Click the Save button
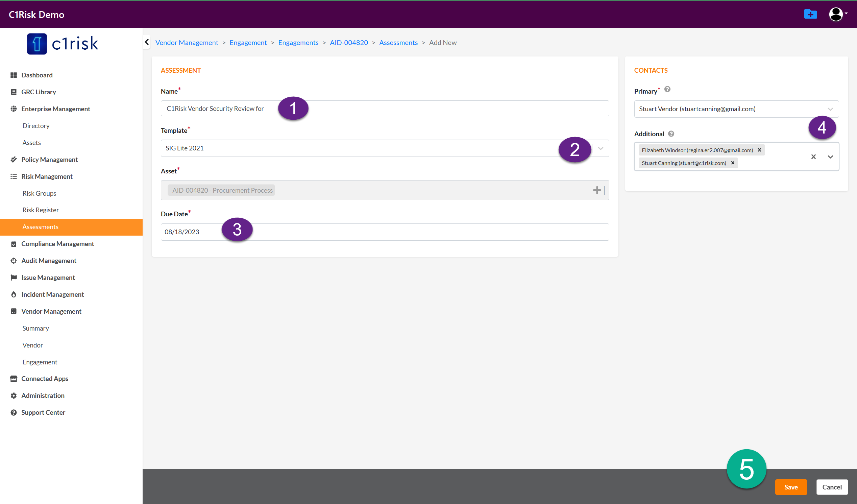This screenshot has width=857, height=504. pyautogui.click(x=791, y=487)
